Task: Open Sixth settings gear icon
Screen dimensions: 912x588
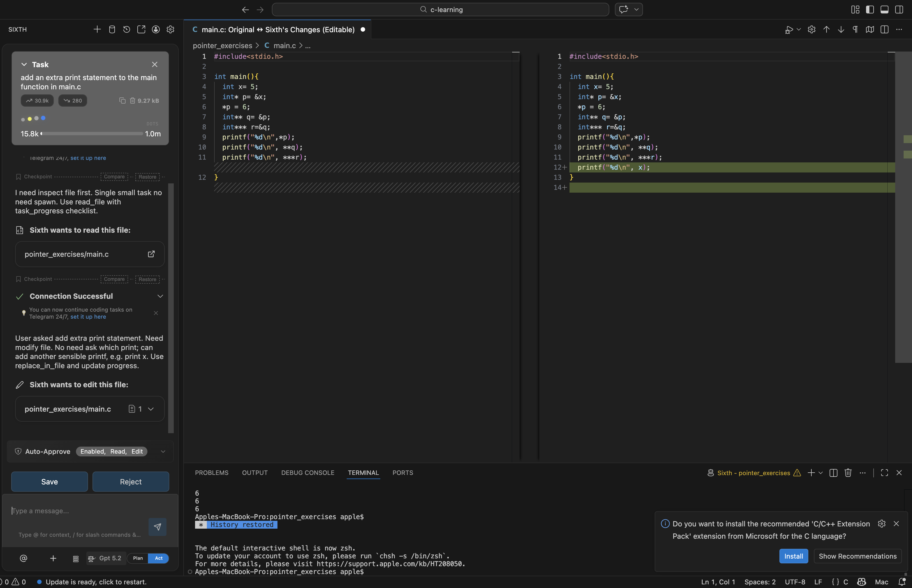Action: pos(170,29)
